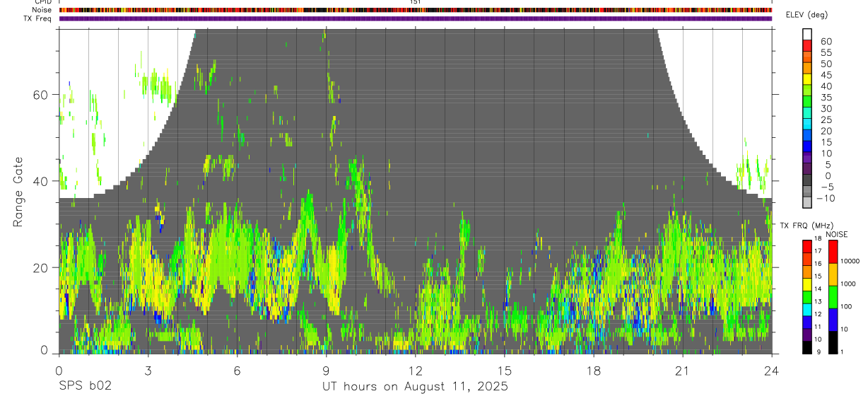Click 'UT hours on August 11, 2025' label
Screen dimensions: 868x401
[x=415, y=387]
